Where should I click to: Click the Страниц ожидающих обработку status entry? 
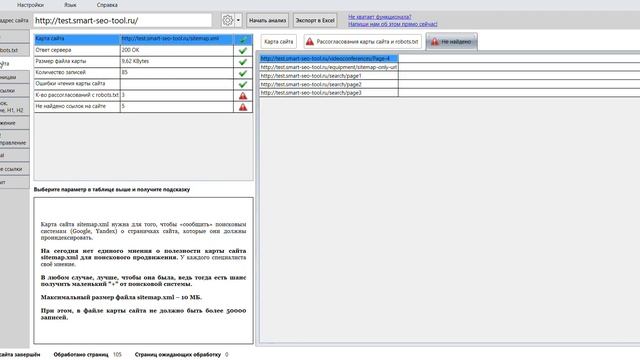(x=182, y=355)
